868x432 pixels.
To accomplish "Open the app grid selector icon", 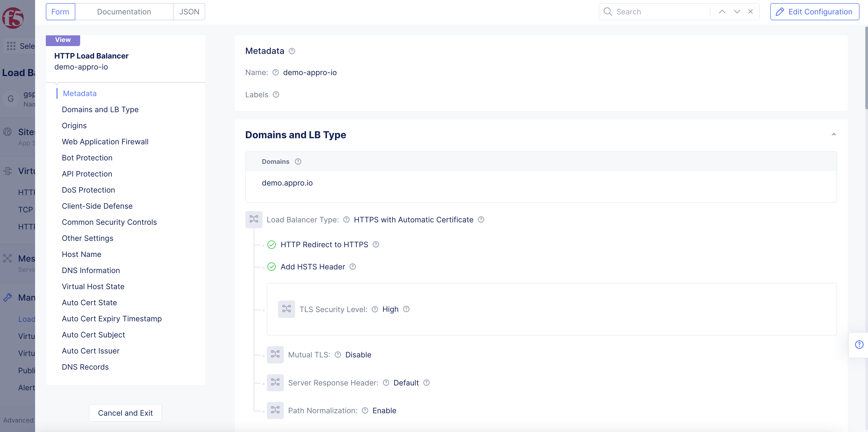I will (11, 46).
